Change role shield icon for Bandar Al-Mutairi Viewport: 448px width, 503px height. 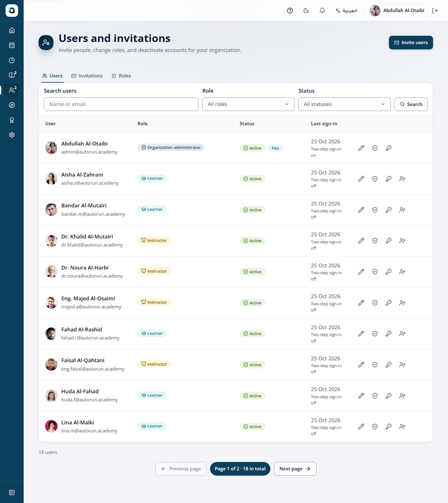(x=375, y=210)
